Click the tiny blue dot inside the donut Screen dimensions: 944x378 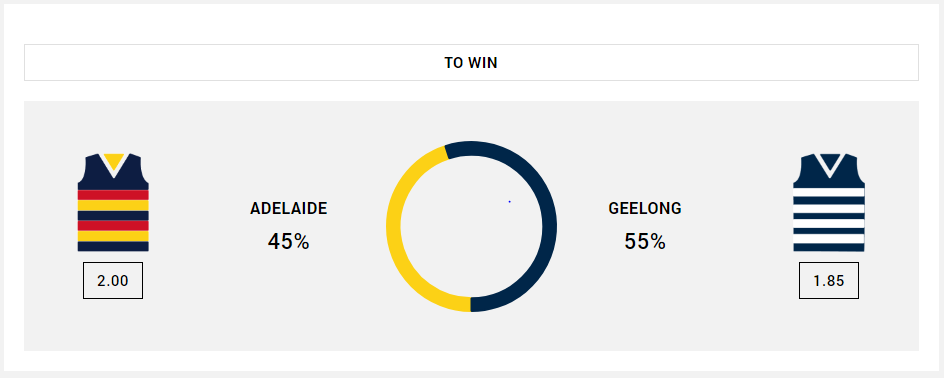509,201
